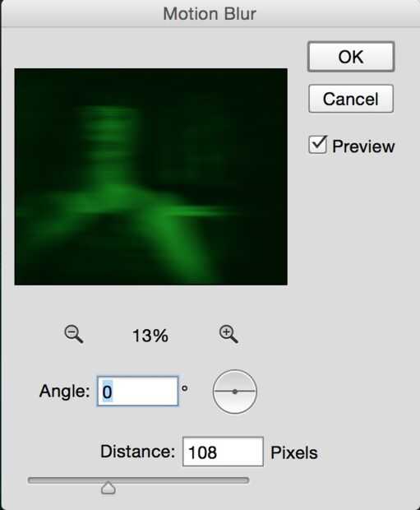420x510 pixels.
Task: Click the slider track right of the thumb
Action: click(182, 480)
